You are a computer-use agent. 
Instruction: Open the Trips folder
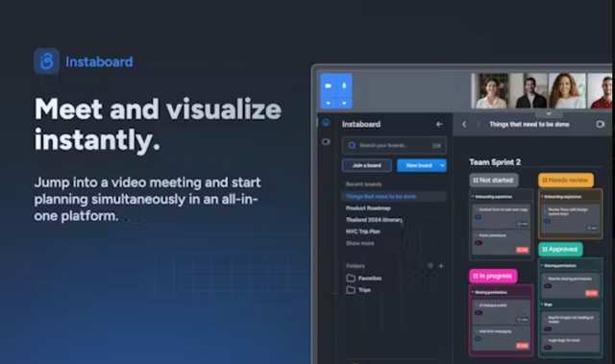click(358, 290)
